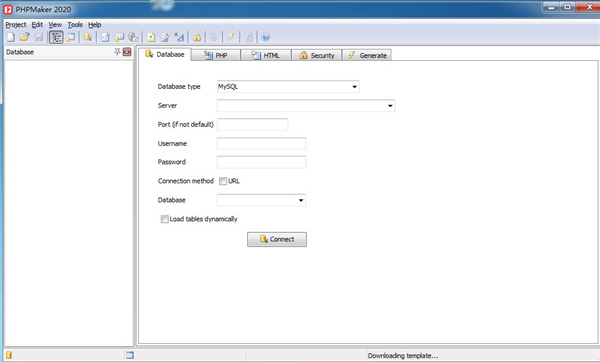
Task: Switch to the Generate tab
Action: point(367,55)
